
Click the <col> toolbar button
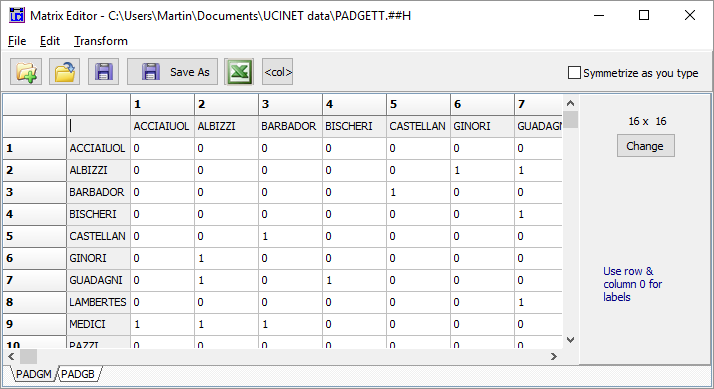277,72
